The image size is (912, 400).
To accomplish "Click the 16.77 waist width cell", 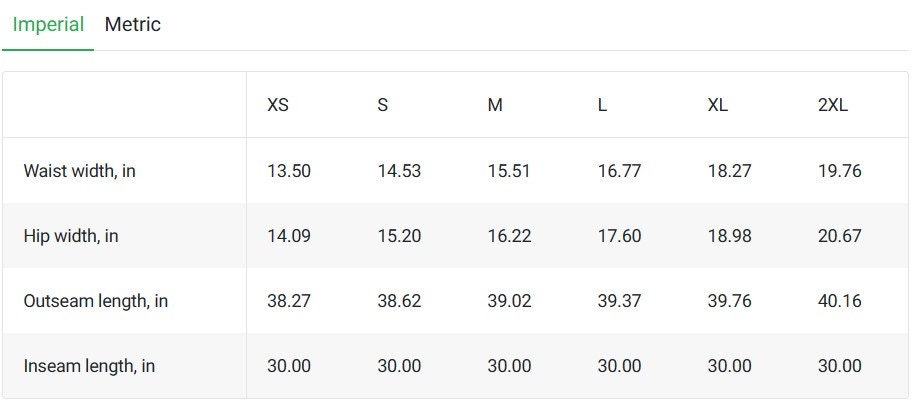I will 619,171.
